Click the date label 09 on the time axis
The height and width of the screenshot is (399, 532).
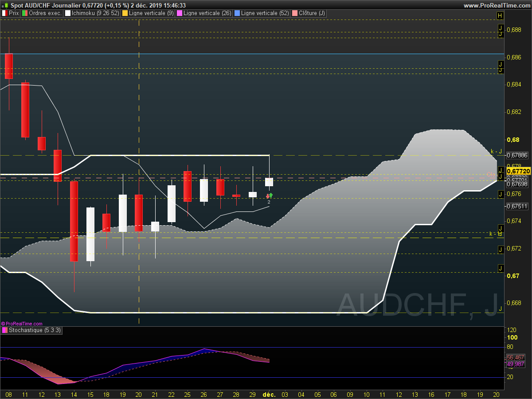[x=350, y=394]
